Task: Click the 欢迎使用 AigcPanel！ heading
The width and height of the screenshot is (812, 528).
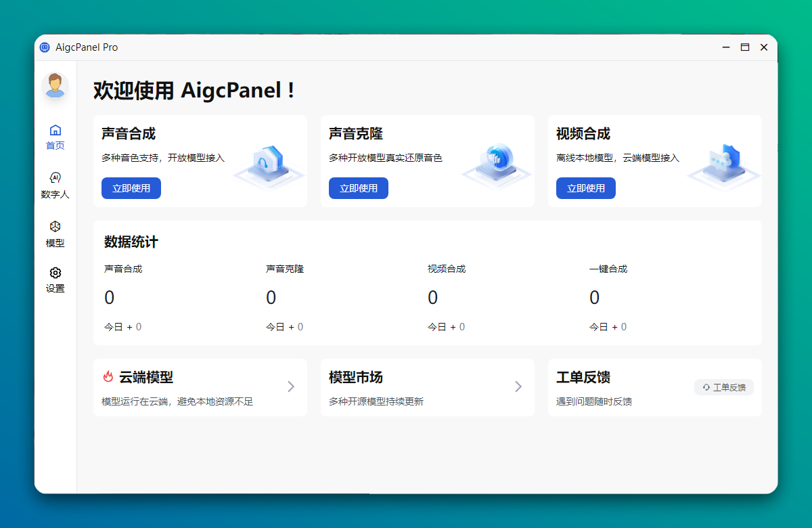Action: click(x=194, y=90)
